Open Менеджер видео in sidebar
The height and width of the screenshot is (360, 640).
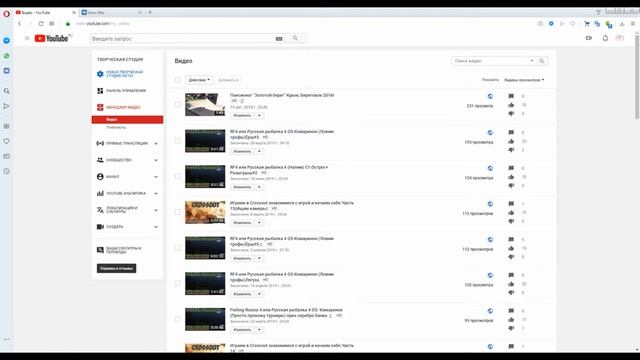123,107
